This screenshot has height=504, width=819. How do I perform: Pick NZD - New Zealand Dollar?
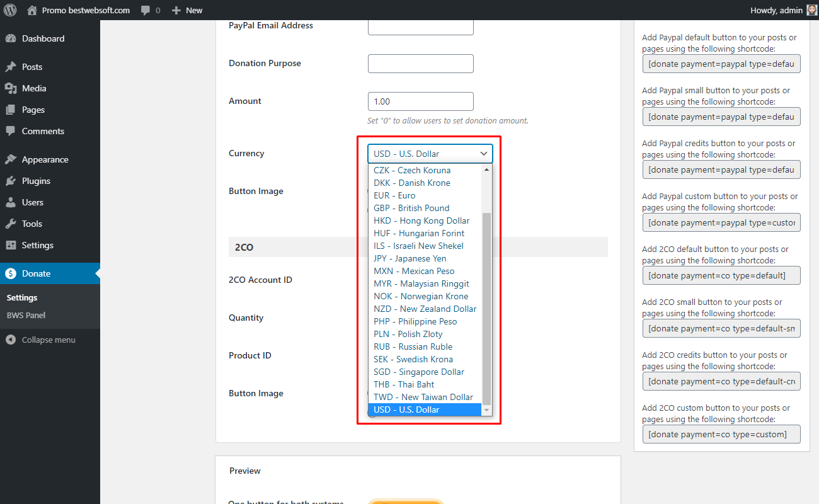tap(425, 309)
